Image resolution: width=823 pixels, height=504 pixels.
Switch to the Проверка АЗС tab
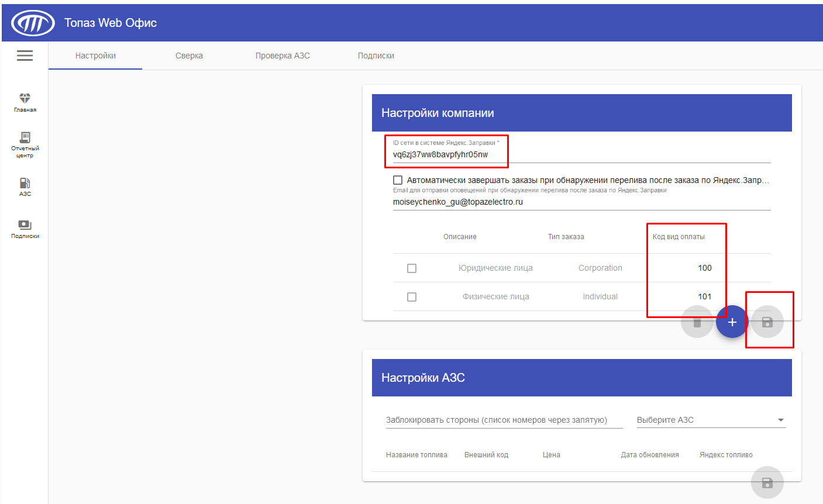(x=283, y=56)
